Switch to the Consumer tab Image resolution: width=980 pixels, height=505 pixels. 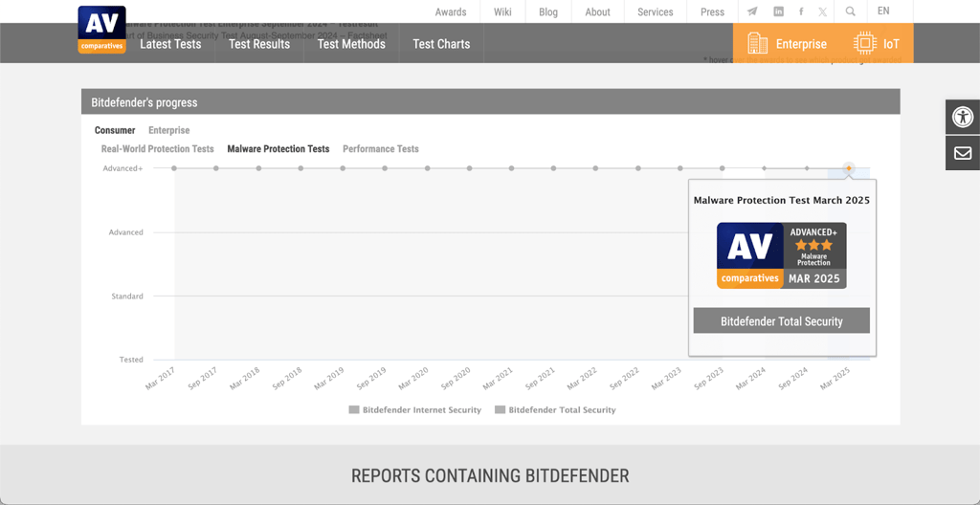115,131
